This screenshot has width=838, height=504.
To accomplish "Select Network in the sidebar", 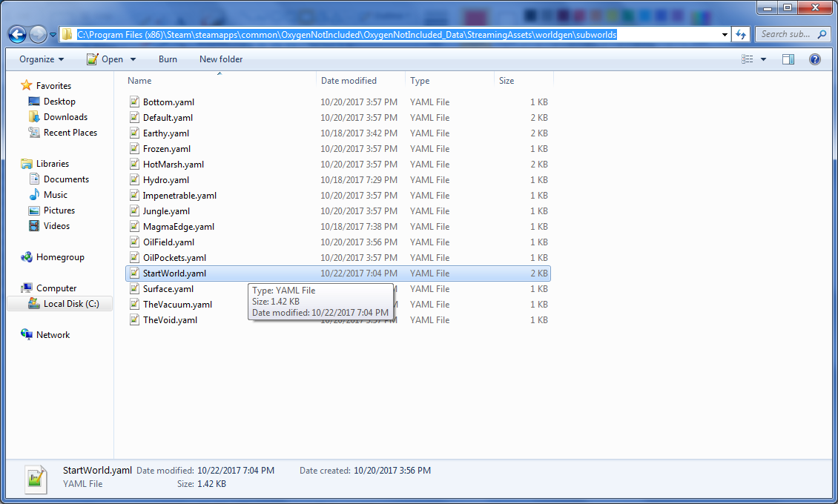I will coord(53,335).
